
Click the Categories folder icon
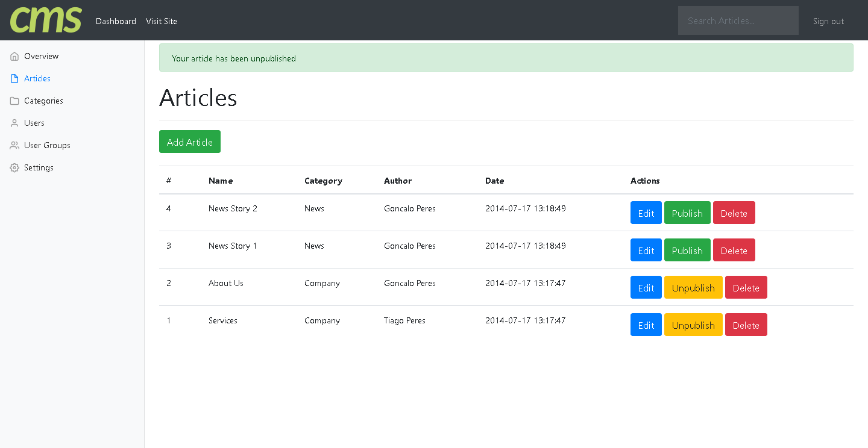pos(14,101)
